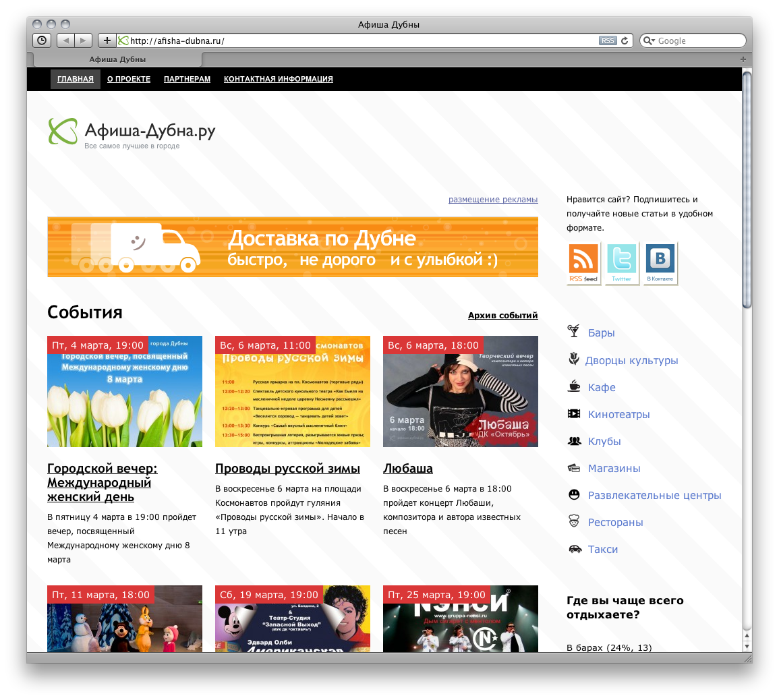
Task: Open the Любаша concert thumbnail
Action: [x=461, y=392]
